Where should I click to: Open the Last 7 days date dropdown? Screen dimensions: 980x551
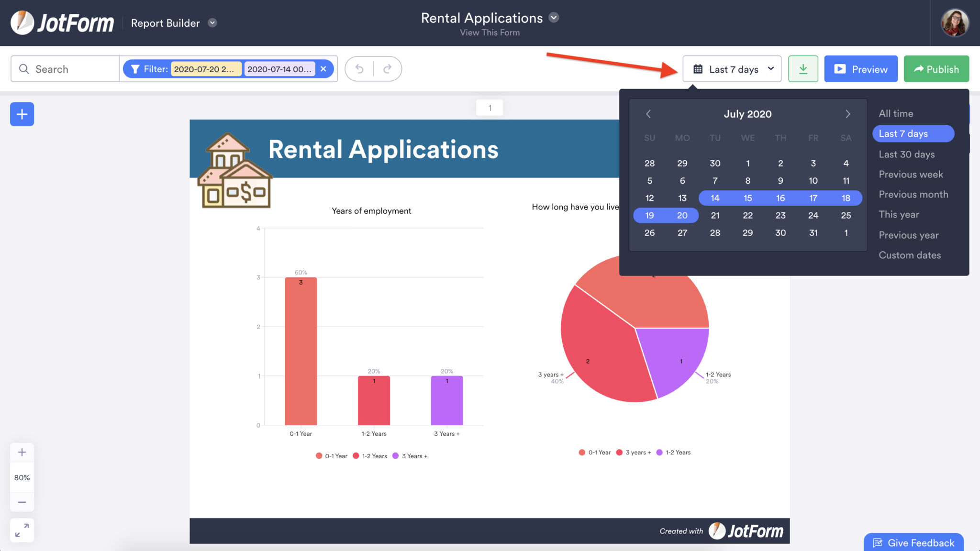tap(731, 68)
